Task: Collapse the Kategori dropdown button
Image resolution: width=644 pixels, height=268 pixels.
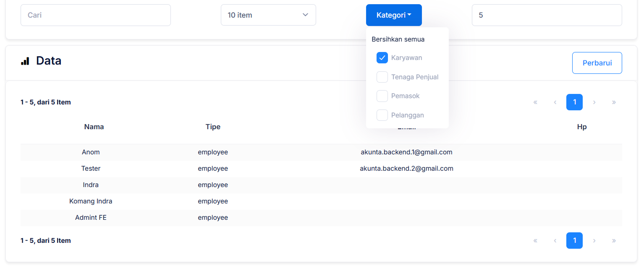Action: (x=394, y=15)
